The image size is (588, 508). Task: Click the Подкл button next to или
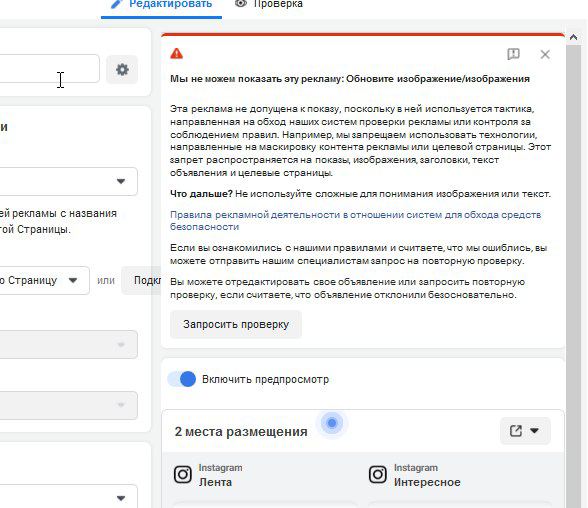click(142, 280)
